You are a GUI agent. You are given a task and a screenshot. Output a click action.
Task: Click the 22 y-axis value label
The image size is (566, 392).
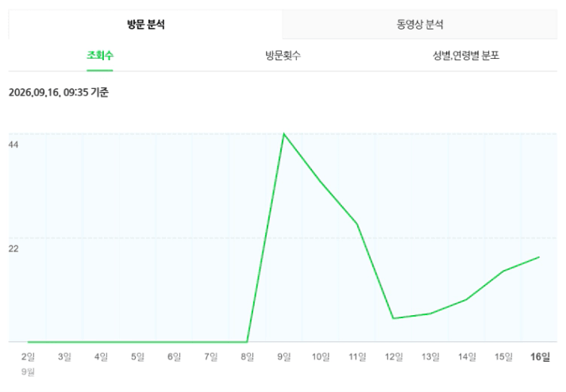[x=13, y=248]
